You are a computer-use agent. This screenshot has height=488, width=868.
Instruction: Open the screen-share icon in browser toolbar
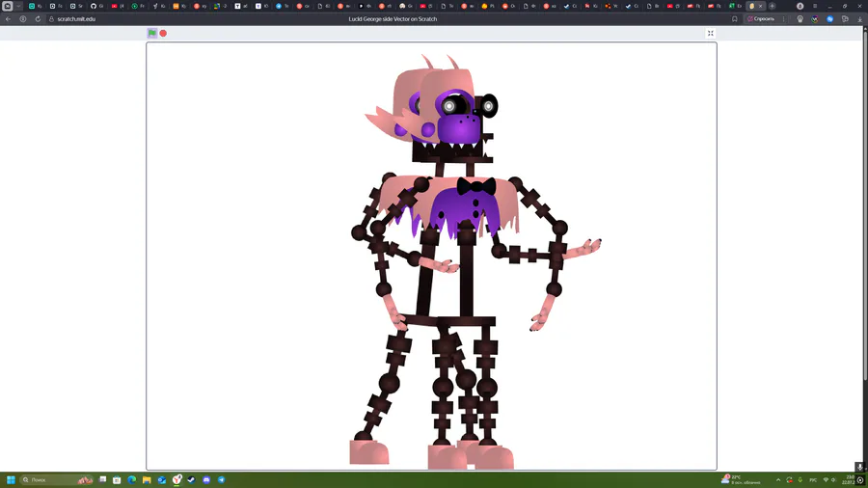pyautogui.click(x=845, y=19)
